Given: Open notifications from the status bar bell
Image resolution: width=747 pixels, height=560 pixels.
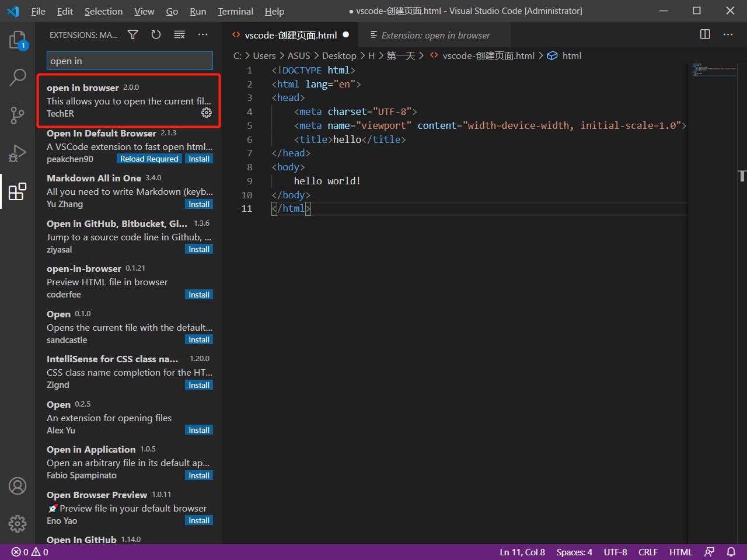Looking at the screenshot, I should 731,552.
